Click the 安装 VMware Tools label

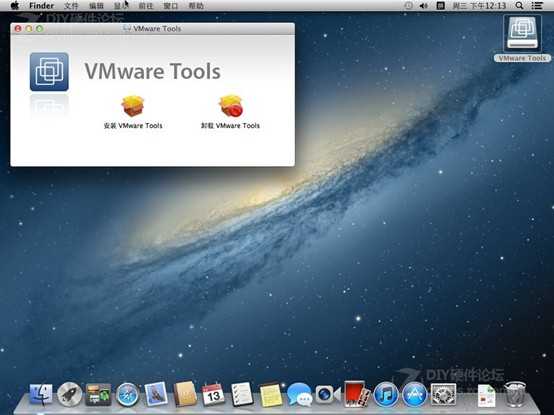tap(133, 125)
